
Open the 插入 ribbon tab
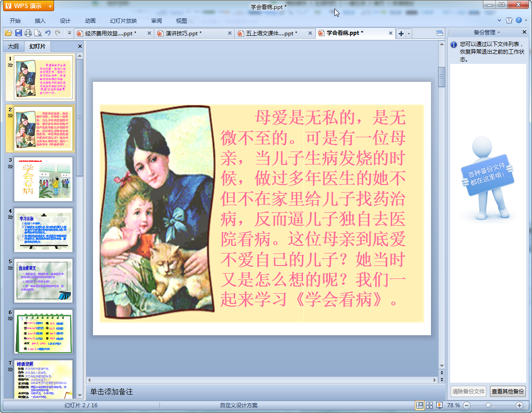pos(40,21)
